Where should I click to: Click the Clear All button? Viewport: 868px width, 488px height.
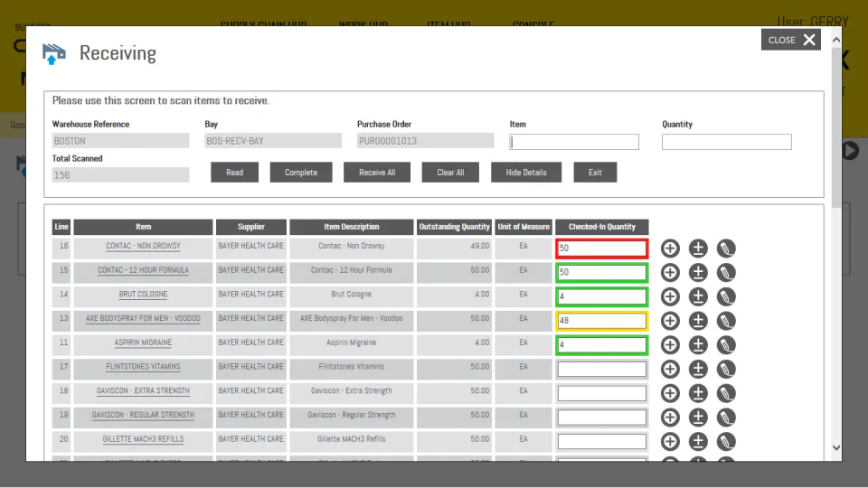click(450, 172)
